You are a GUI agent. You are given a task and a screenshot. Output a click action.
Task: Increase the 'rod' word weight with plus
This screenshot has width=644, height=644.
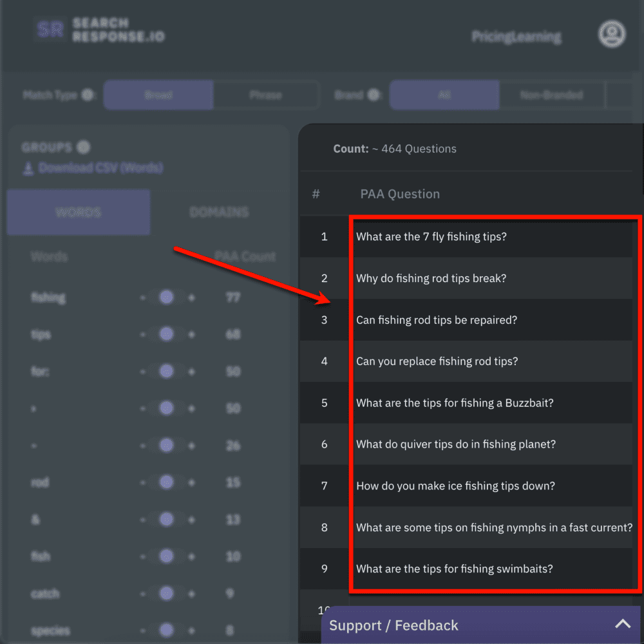pyautogui.click(x=191, y=482)
